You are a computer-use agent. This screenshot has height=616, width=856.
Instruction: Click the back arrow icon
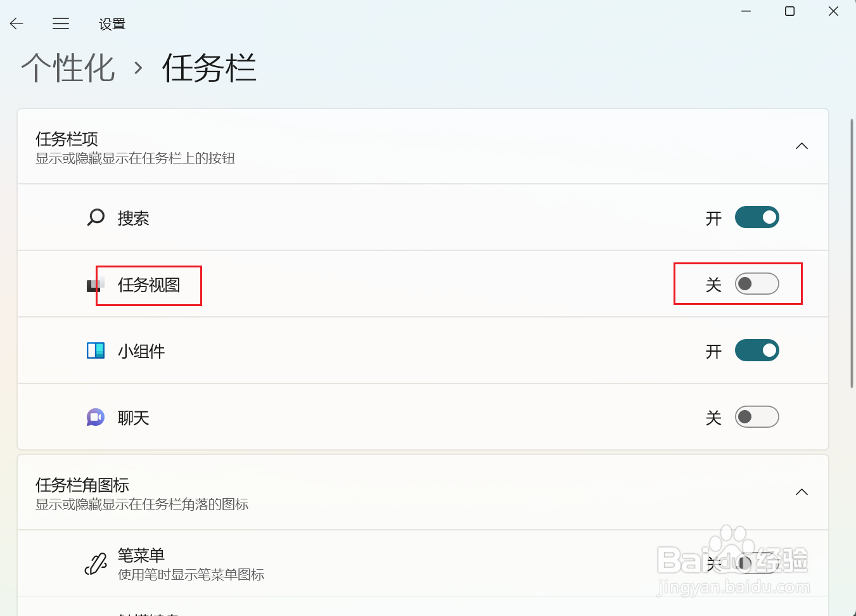click(x=16, y=24)
